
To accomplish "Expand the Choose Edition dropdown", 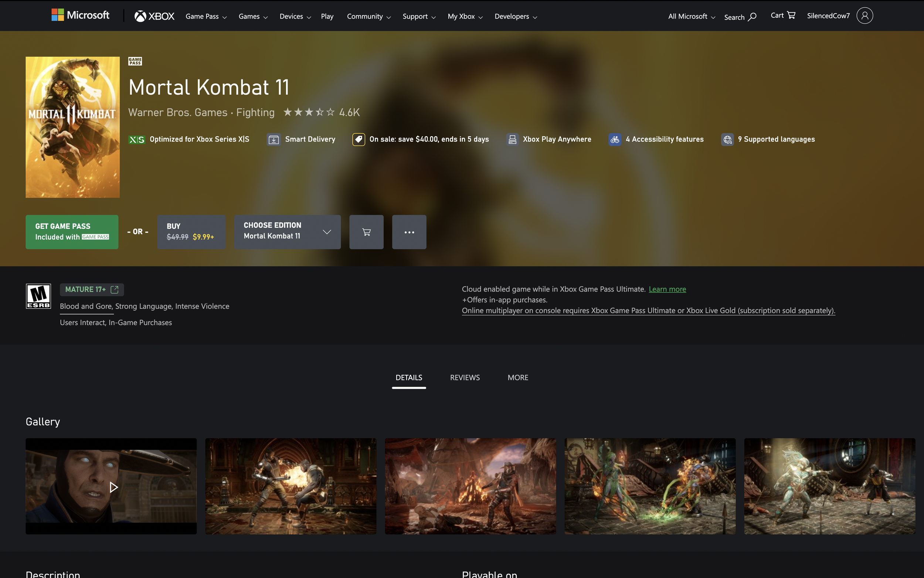I will tap(287, 232).
